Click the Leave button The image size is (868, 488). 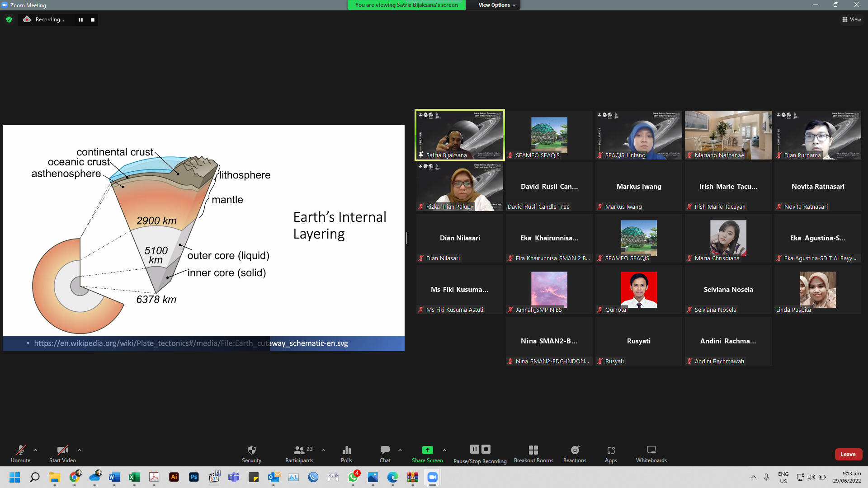(849, 454)
